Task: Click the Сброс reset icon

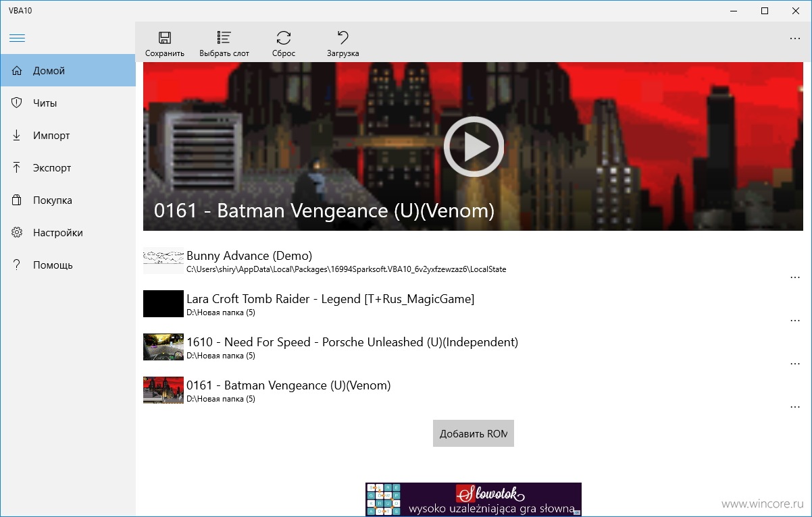Action: (x=284, y=38)
